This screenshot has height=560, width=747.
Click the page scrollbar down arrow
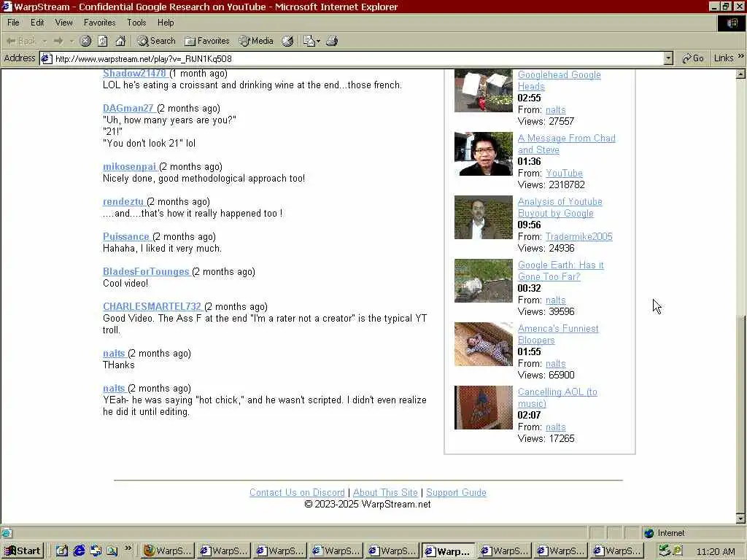click(740, 518)
